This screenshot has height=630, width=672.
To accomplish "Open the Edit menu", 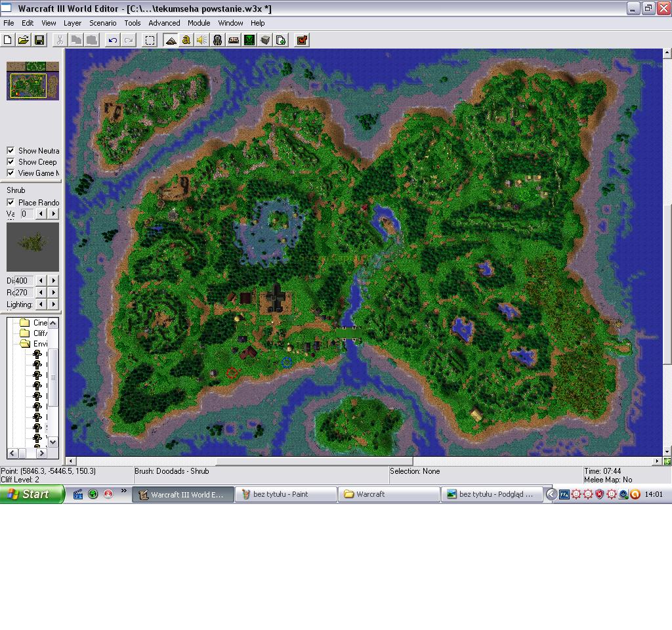I will (x=28, y=23).
